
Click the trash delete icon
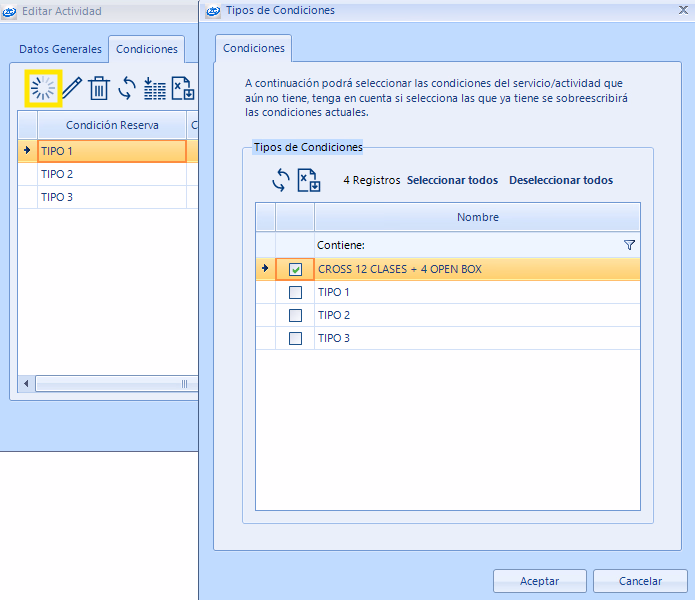click(99, 89)
